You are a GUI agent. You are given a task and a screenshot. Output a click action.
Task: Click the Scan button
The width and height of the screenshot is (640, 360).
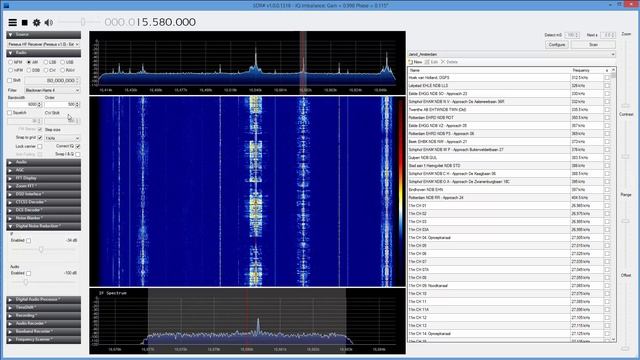[x=593, y=44]
